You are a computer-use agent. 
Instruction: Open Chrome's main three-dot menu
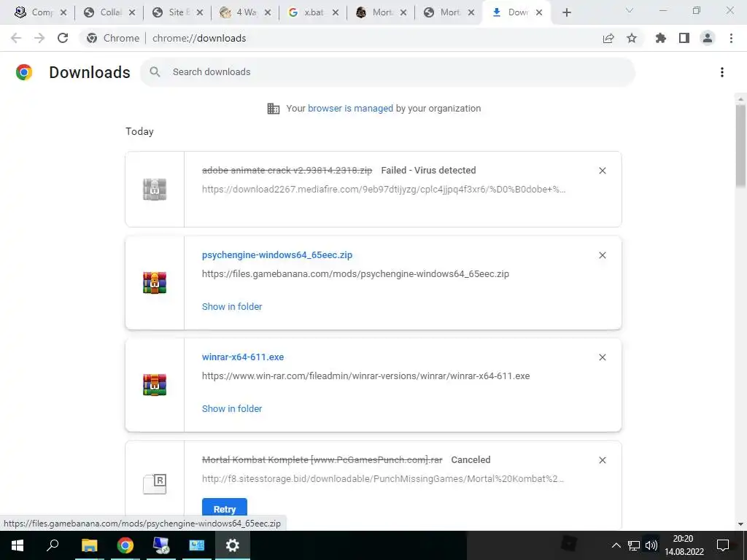(731, 38)
